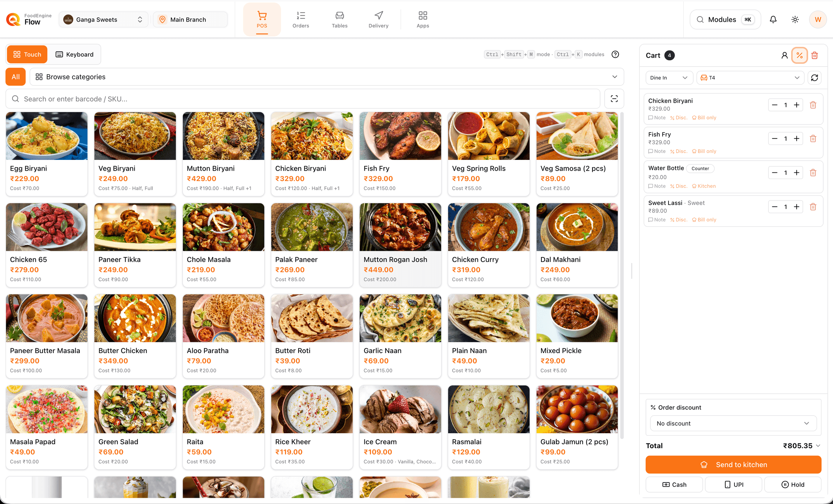Increase Fish Fry quantity
Viewport: 833px width, 504px height.
point(797,139)
